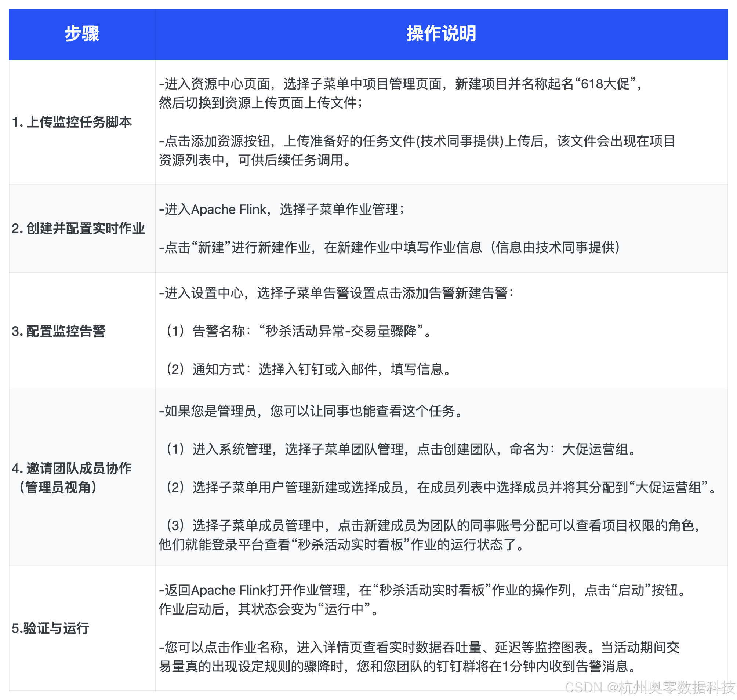Select step 1 上传监控任务脚本 cell

tap(72, 122)
